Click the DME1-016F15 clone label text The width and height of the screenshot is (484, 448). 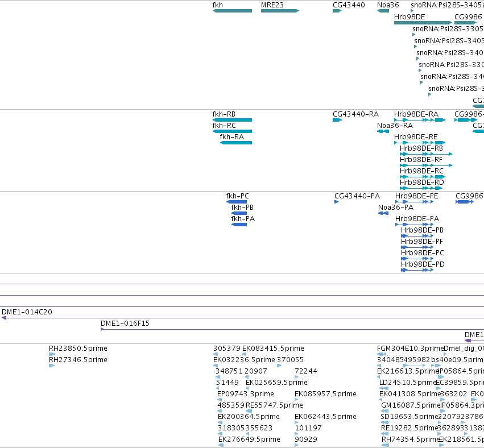coord(125,323)
